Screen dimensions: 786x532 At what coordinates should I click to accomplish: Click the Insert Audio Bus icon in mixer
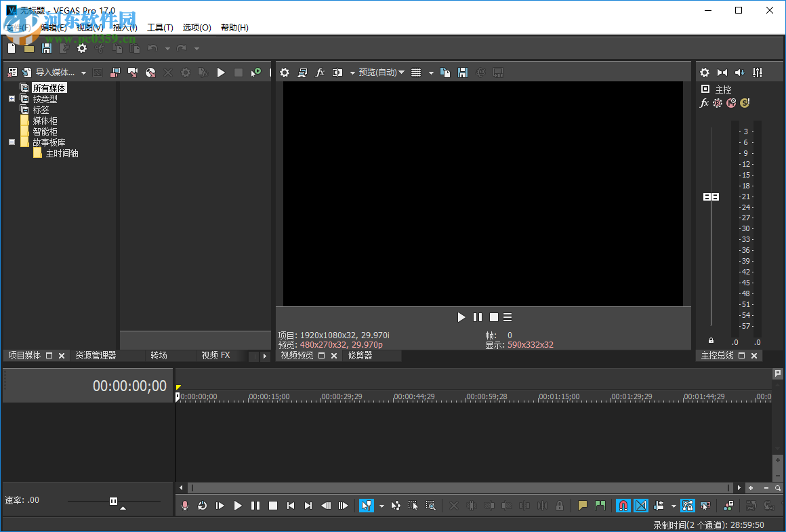[x=739, y=73]
